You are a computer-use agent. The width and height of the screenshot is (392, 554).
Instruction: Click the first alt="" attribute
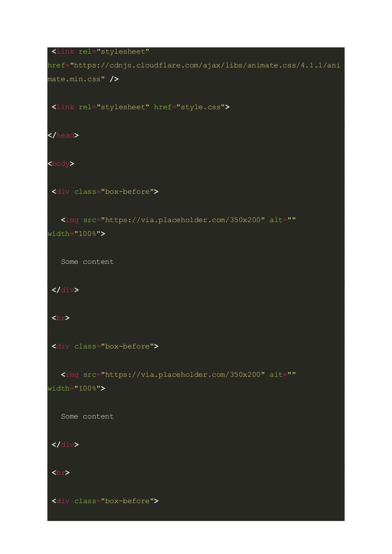(283, 220)
